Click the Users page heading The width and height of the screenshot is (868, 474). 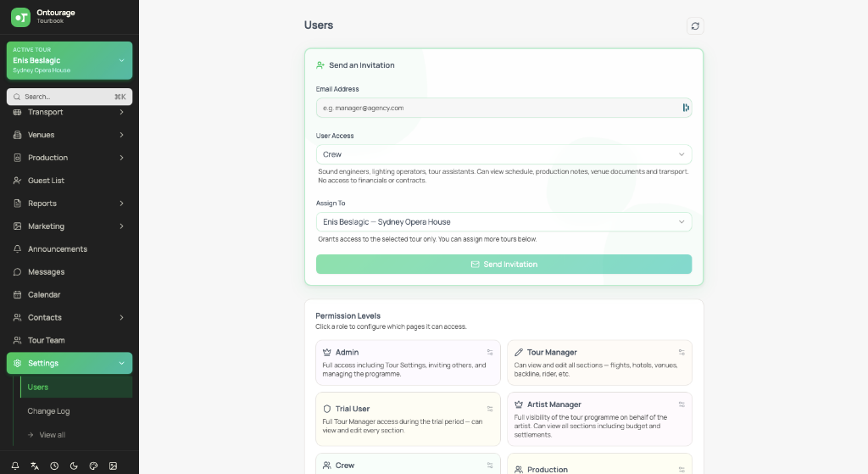point(319,25)
